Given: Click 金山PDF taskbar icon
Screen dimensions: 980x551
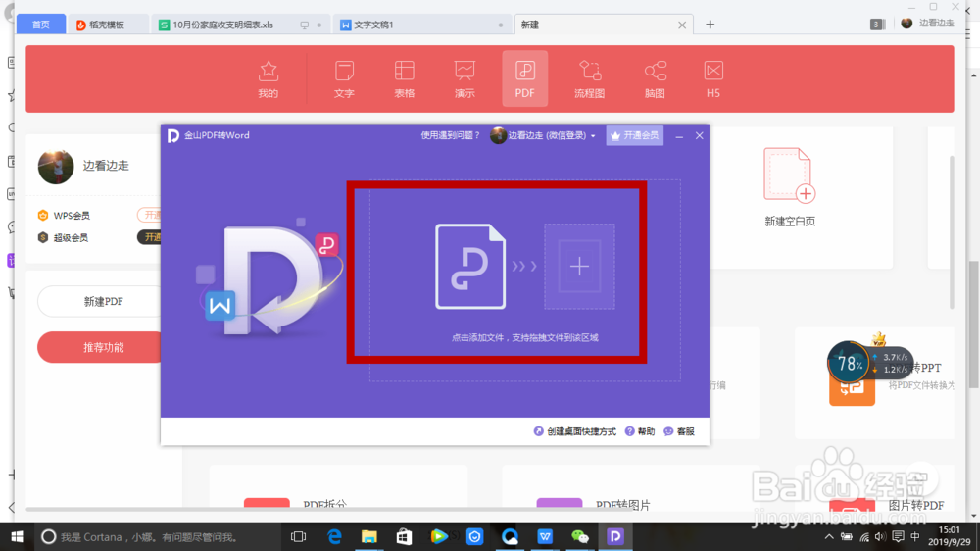Looking at the screenshot, I should coord(615,536).
